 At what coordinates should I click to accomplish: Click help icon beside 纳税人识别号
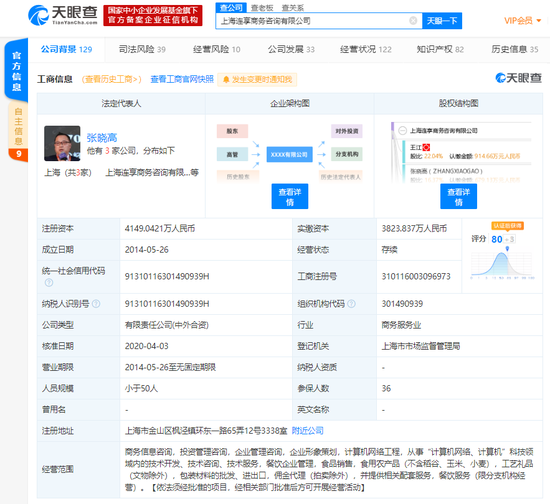[96, 304]
